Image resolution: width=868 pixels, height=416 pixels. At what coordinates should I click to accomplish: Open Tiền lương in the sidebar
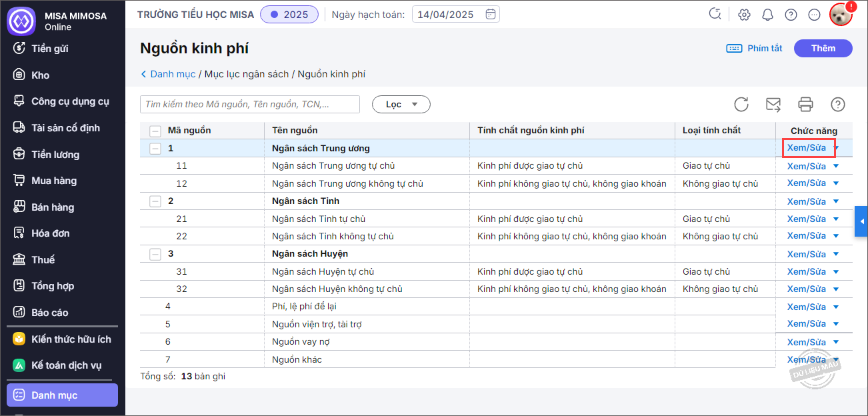tap(55, 155)
